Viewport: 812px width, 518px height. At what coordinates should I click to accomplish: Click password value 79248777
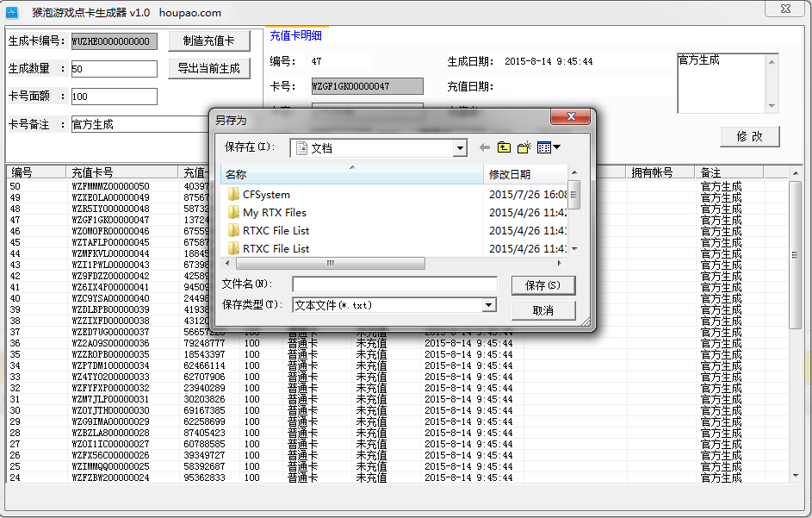pyautogui.click(x=205, y=343)
